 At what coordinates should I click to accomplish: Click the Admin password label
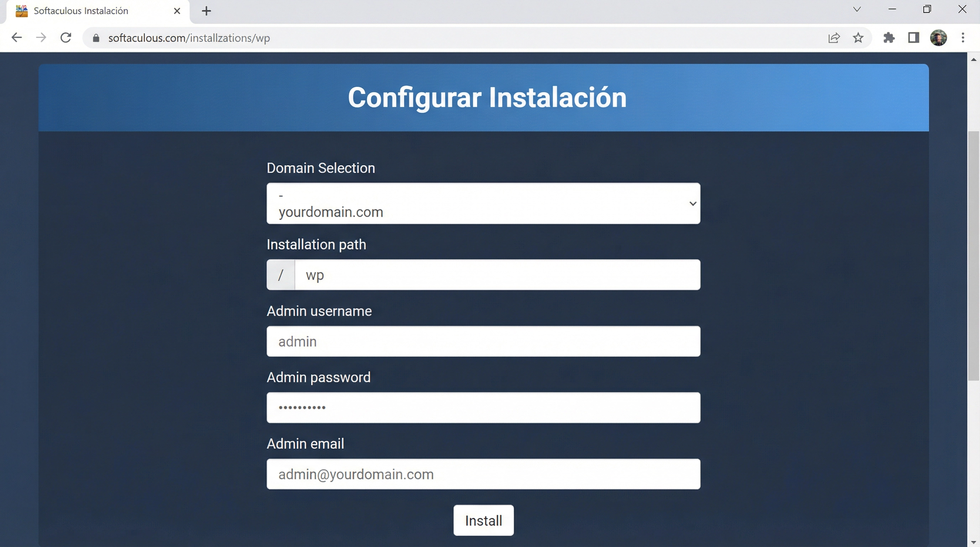318,377
